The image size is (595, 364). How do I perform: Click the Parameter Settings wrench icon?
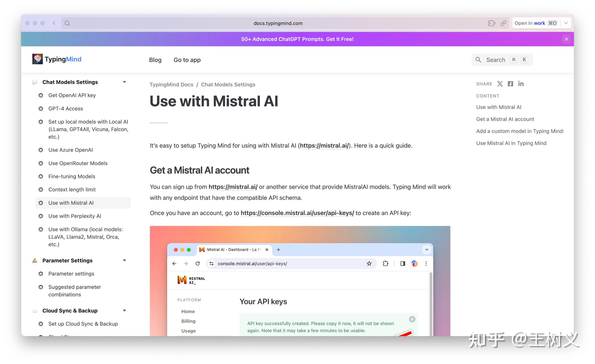pyautogui.click(x=35, y=260)
